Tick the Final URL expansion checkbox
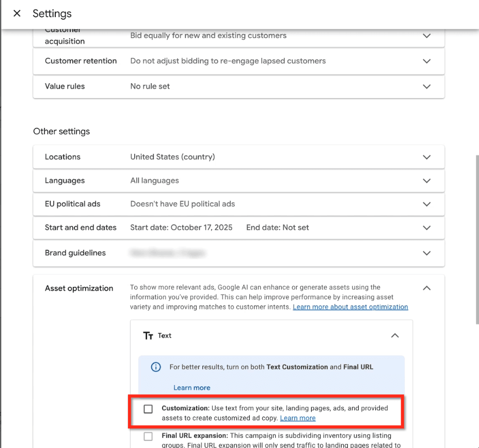This screenshot has width=479, height=448. pos(148,437)
